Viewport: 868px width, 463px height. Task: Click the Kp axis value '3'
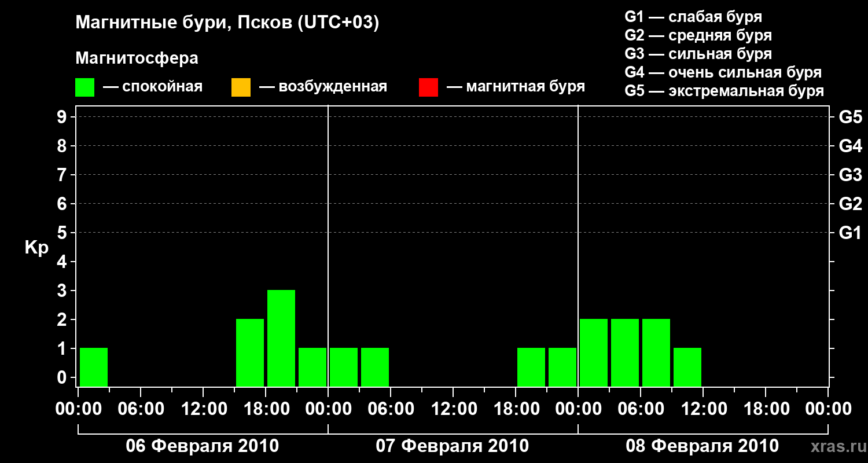point(63,291)
